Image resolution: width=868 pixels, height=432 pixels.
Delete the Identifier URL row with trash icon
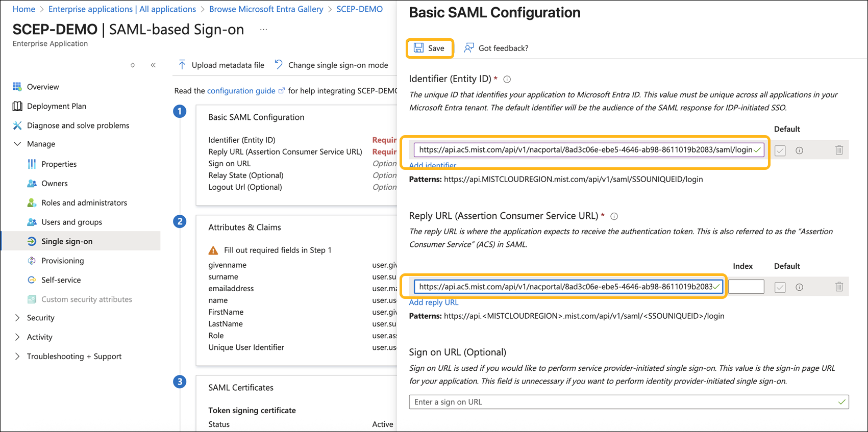(x=839, y=150)
